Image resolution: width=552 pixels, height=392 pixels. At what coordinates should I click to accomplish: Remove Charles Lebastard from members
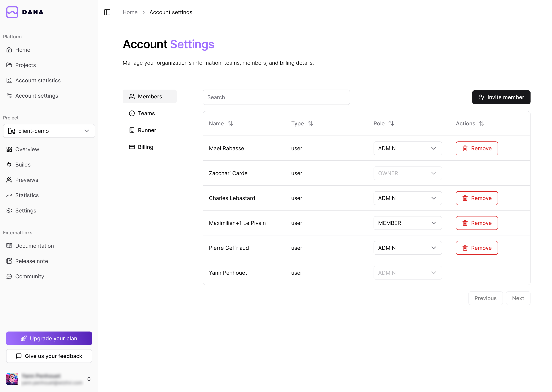tap(477, 198)
